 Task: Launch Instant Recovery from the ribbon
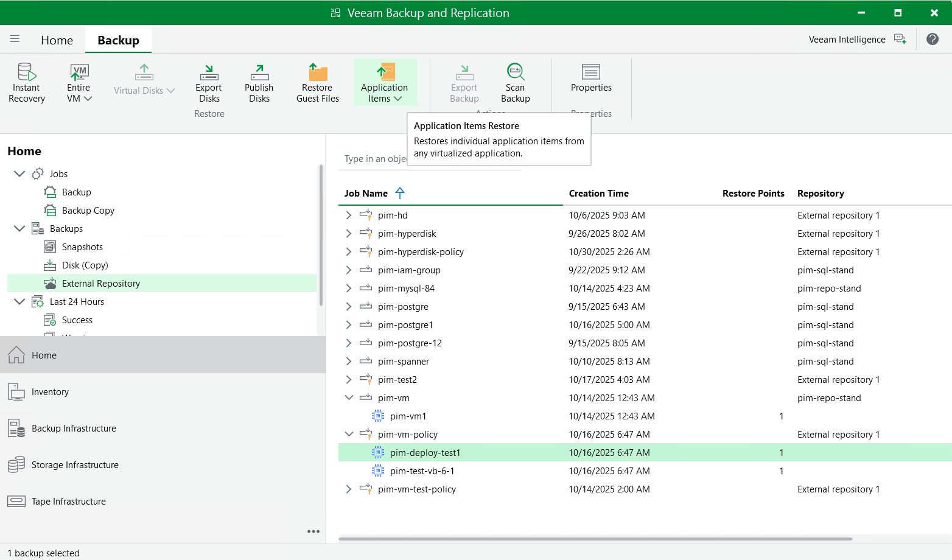tap(27, 83)
